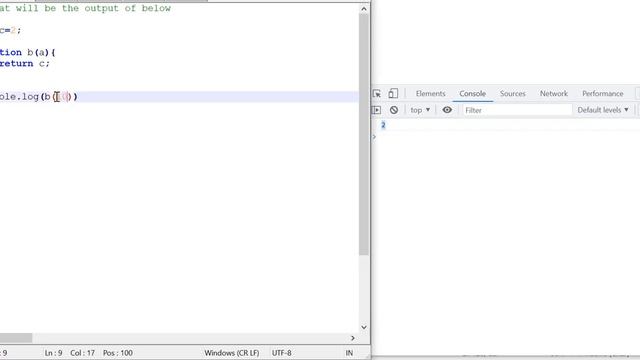Click the 'return' keyword in the editor
This screenshot has width=640, height=360.
(x=16, y=64)
